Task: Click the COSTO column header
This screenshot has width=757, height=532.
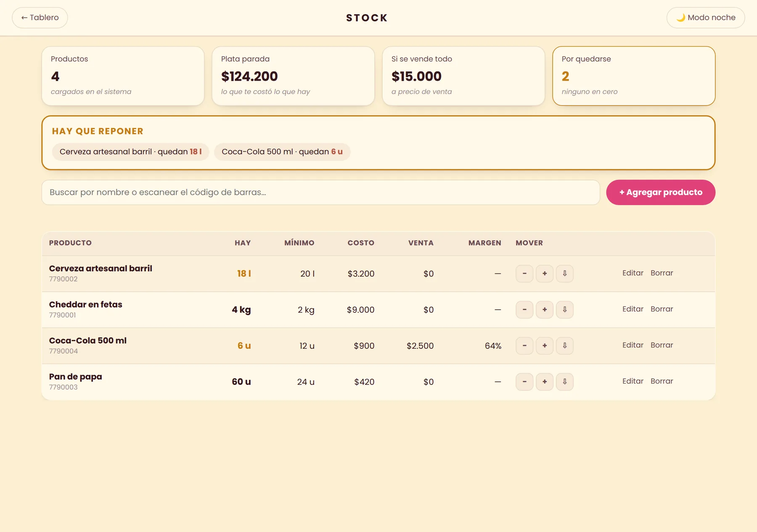Action: point(361,243)
